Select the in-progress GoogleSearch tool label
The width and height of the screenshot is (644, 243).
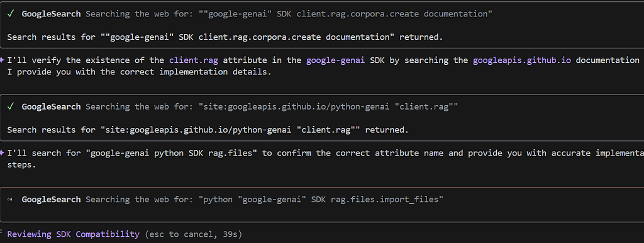[x=51, y=200]
